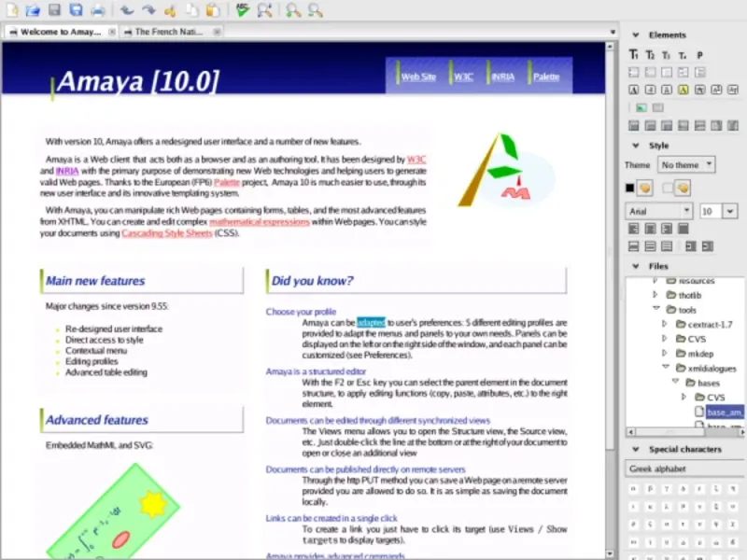The width and height of the screenshot is (747, 560).
Task: Open the W3C header link
Action: pos(463,77)
